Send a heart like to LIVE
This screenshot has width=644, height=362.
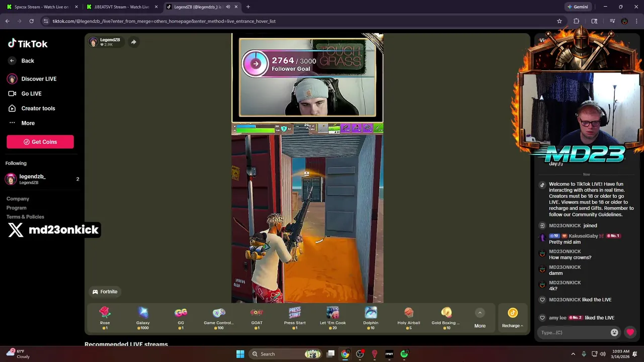630,332
